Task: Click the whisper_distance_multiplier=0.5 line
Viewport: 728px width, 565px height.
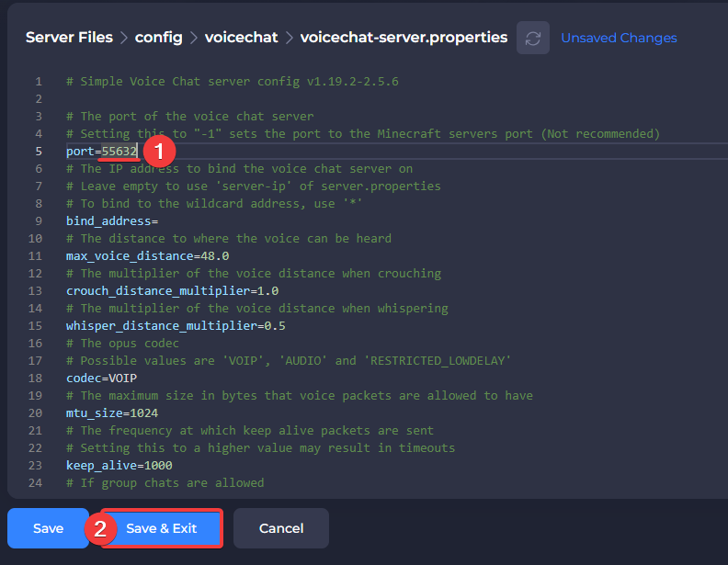Action: [x=176, y=325]
